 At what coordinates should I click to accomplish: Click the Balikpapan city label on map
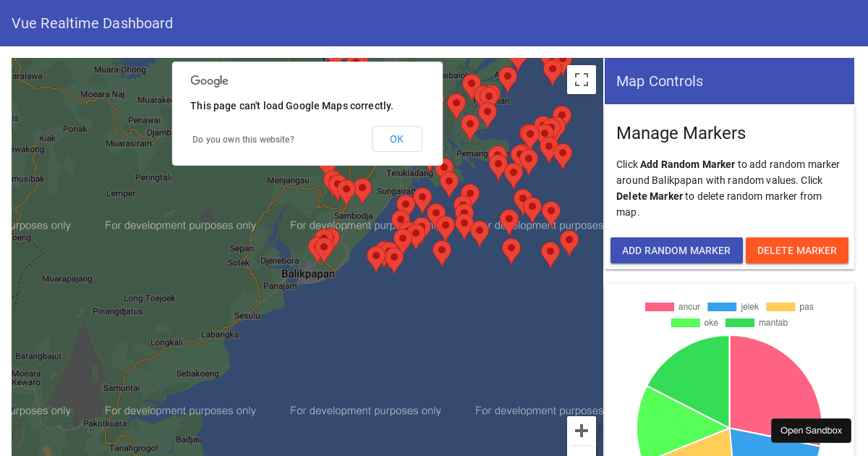point(308,274)
